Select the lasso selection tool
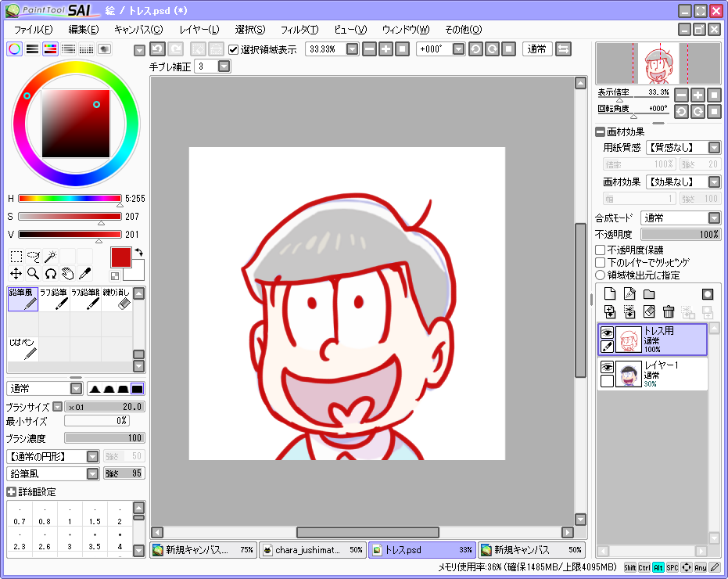This screenshot has height=579, width=728. [x=34, y=257]
